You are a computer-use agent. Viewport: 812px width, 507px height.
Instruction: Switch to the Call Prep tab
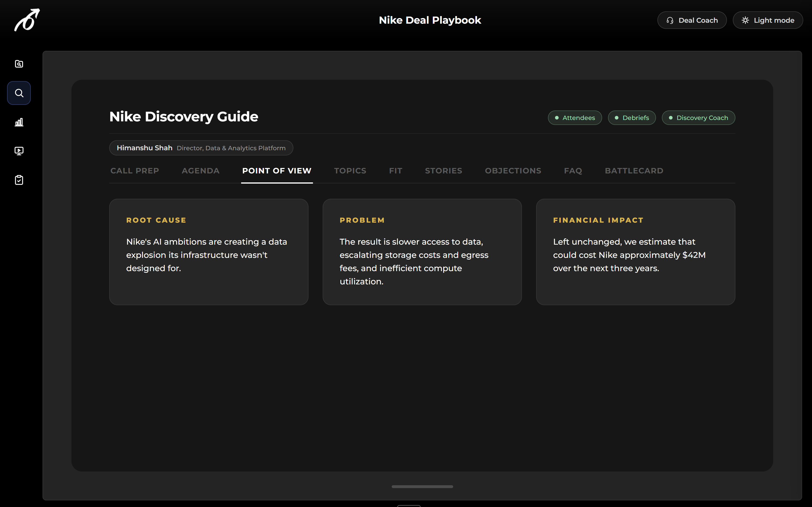pos(135,171)
